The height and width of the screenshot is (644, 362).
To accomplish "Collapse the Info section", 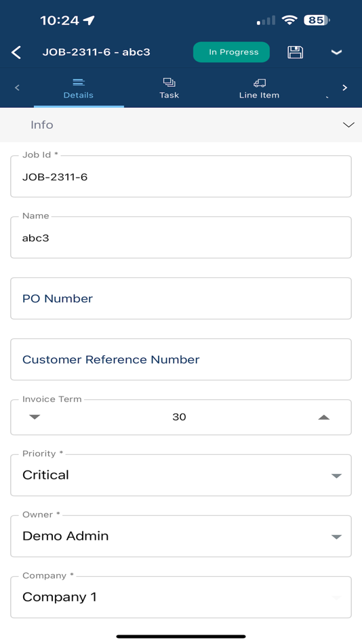I will tap(348, 125).
